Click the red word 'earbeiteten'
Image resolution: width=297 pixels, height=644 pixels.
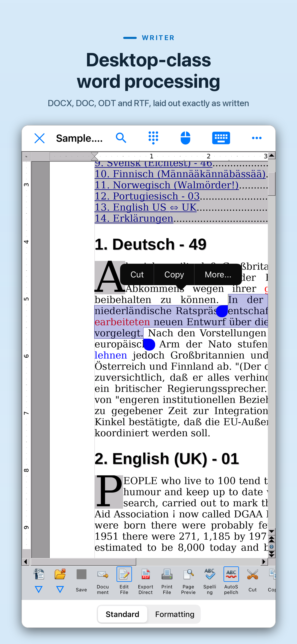(122, 322)
